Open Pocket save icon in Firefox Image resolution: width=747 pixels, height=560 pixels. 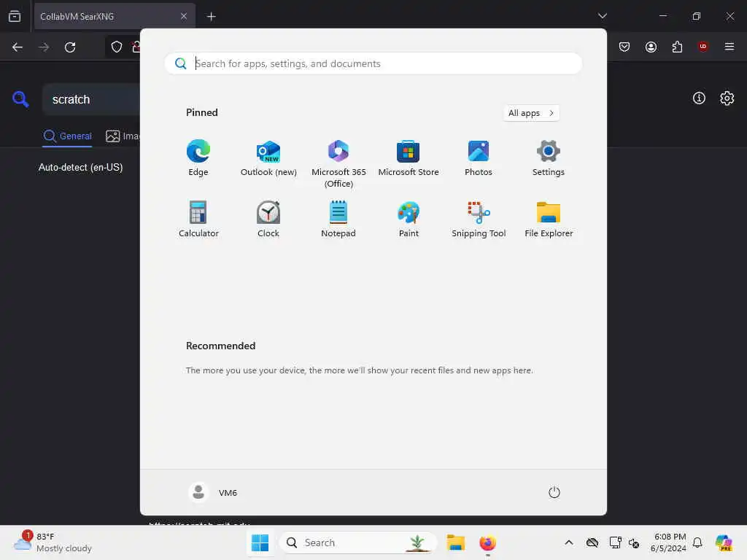[x=624, y=47]
